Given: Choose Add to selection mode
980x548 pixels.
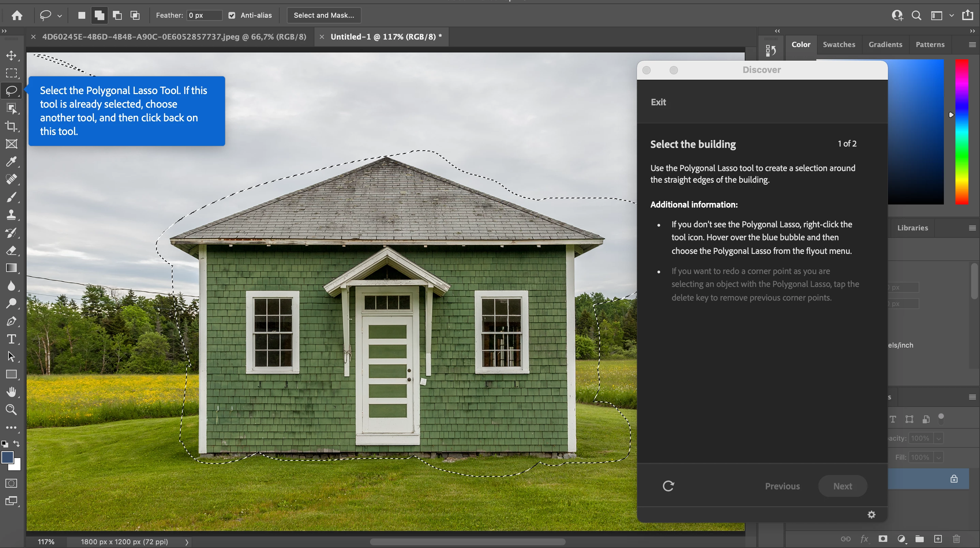Looking at the screenshot, I should [x=99, y=16].
